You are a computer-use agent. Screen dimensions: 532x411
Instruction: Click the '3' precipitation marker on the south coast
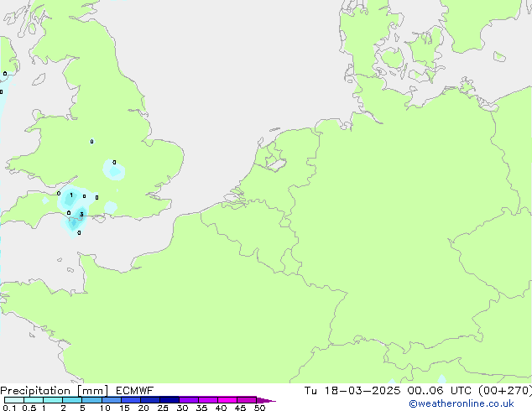(81, 215)
